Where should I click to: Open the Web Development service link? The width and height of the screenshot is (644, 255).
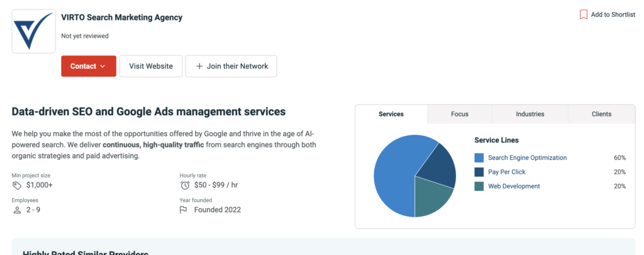coord(514,186)
